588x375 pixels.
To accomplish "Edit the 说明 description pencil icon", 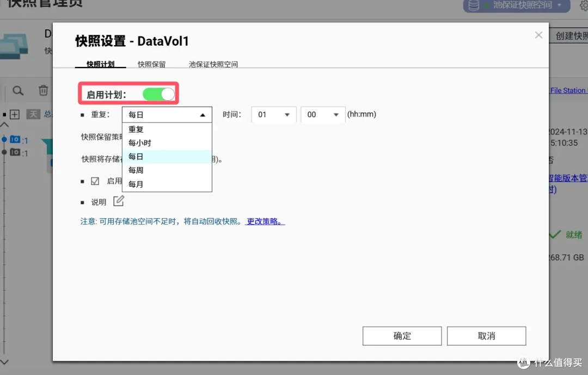I will tap(119, 201).
